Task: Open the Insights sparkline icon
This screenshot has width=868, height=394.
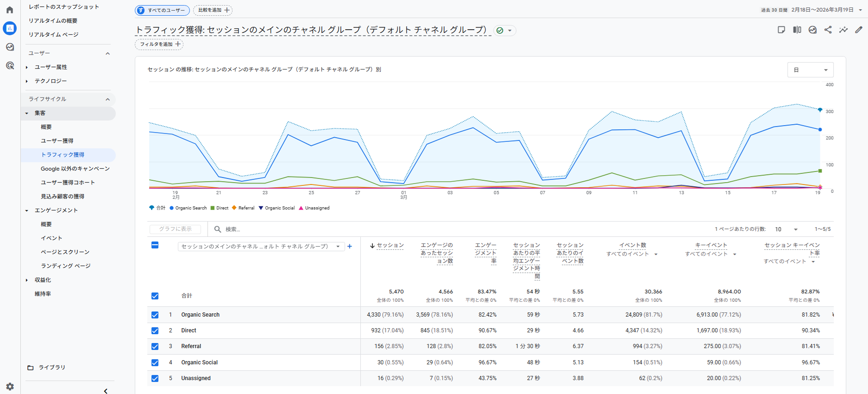Action: pos(843,30)
